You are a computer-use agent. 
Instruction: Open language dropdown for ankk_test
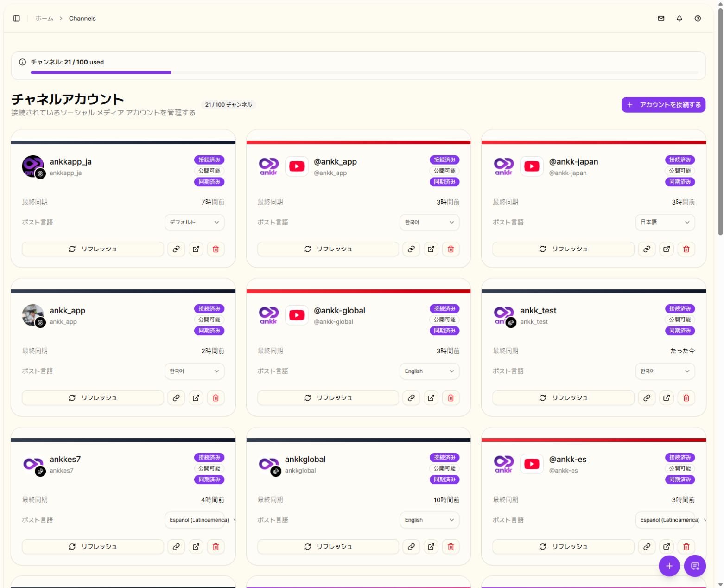665,371
